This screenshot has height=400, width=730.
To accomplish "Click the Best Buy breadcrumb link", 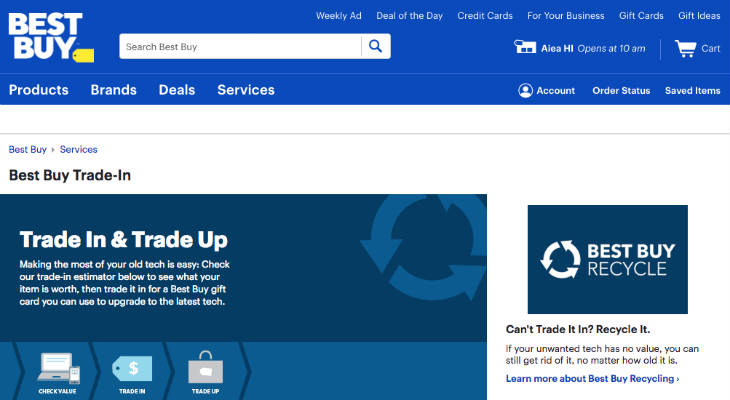I will coord(27,149).
